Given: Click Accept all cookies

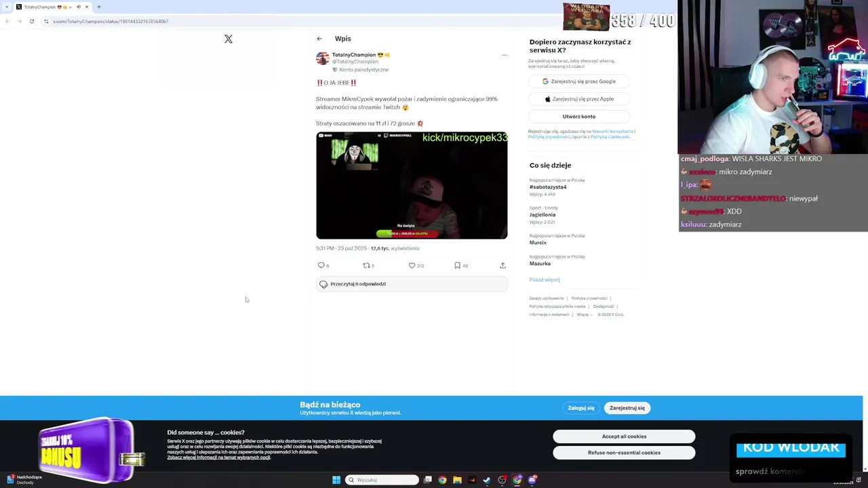Looking at the screenshot, I should coord(624,436).
